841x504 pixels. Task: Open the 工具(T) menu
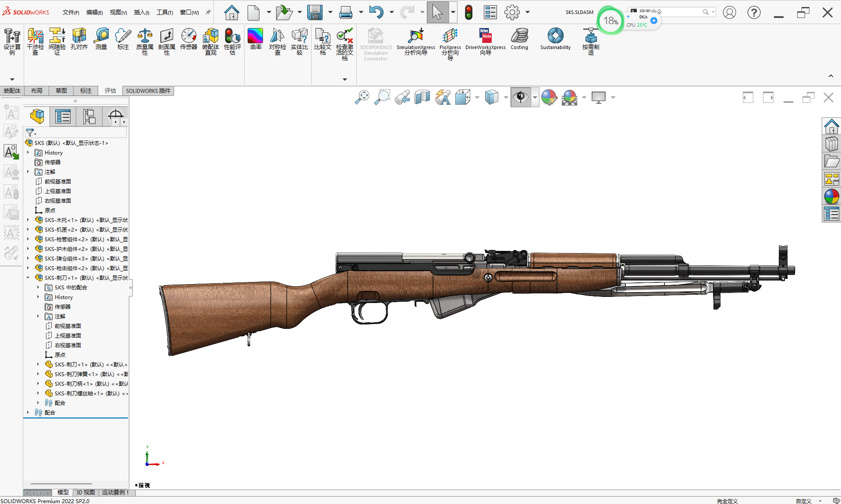165,12
